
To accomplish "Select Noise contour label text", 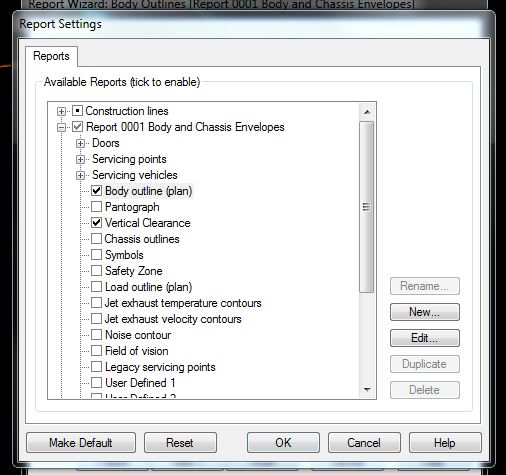I will tap(138, 335).
